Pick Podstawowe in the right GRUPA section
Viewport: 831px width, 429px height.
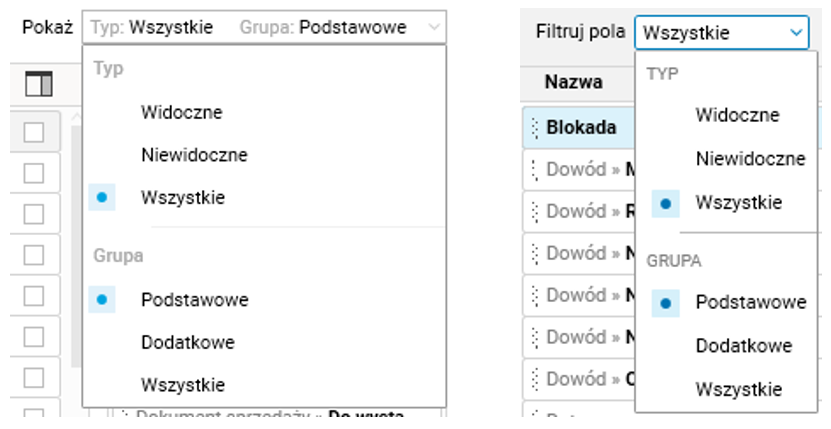click(x=750, y=302)
